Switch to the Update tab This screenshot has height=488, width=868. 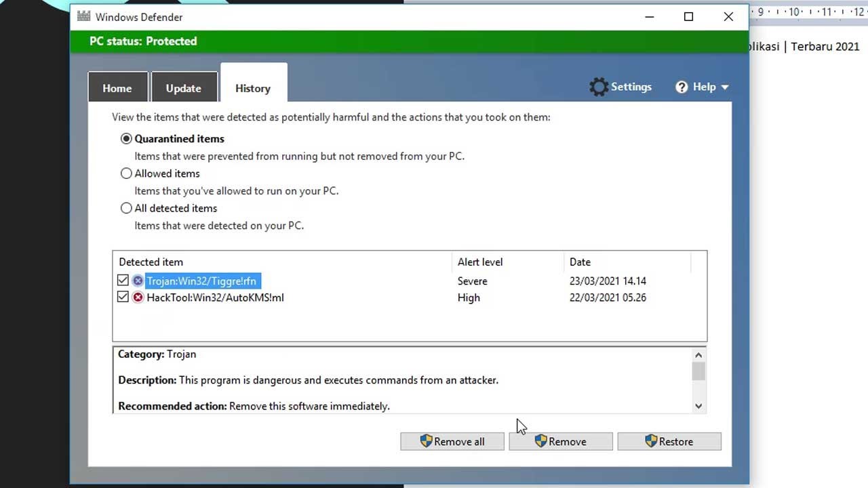[184, 87]
